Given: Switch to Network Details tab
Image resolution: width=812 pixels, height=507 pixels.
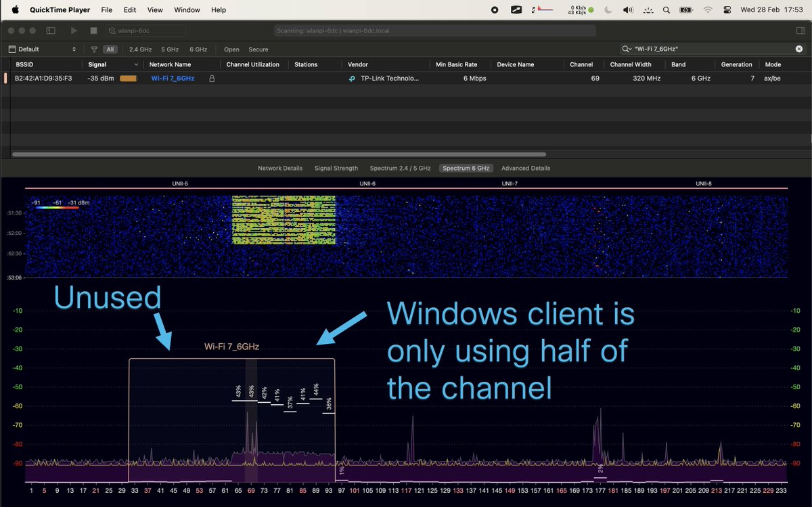Looking at the screenshot, I should tap(280, 168).
